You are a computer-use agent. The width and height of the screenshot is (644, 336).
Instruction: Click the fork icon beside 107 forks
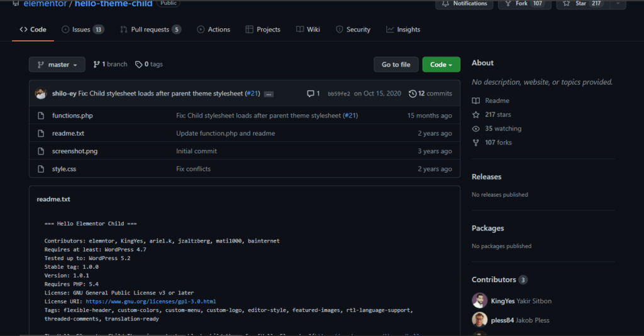[x=475, y=143]
